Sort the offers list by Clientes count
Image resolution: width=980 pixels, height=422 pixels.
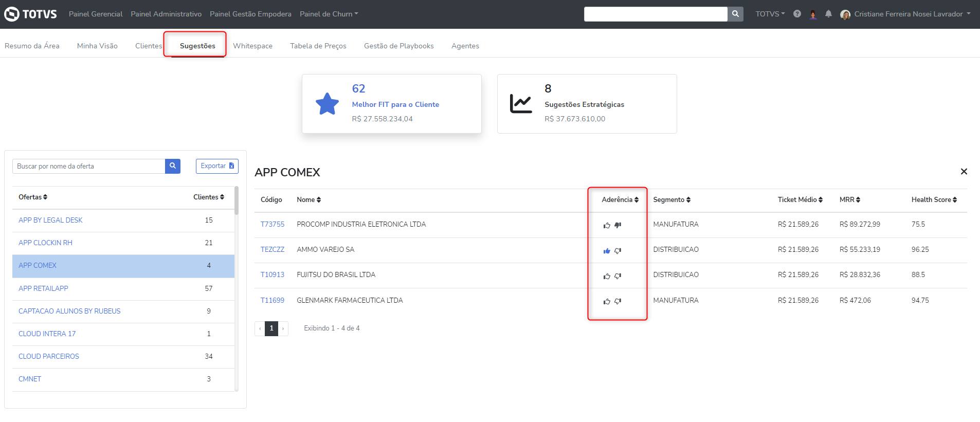pyautogui.click(x=209, y=197)
